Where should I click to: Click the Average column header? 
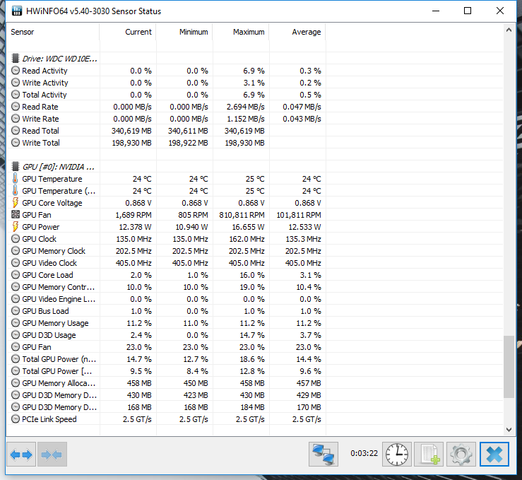(x=306, y=32)
